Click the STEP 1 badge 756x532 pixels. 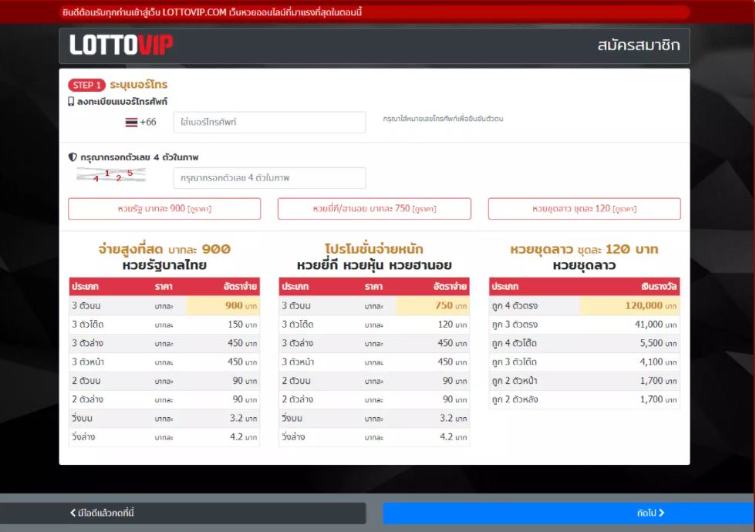[x=86, y=86]
